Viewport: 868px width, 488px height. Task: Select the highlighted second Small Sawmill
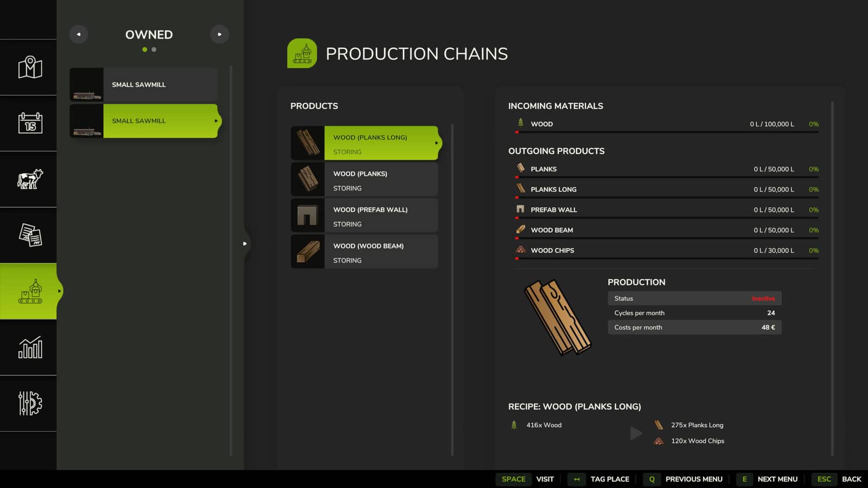pyautogui.click(x=144, y=121)
